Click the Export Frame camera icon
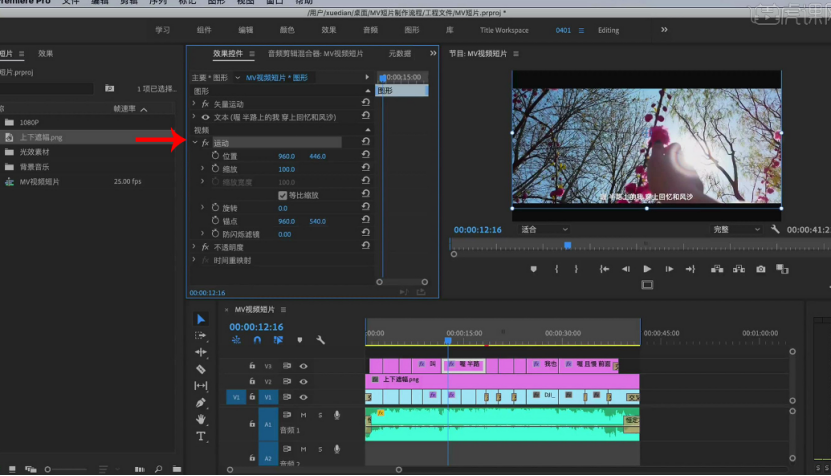 tap(761, 269)
